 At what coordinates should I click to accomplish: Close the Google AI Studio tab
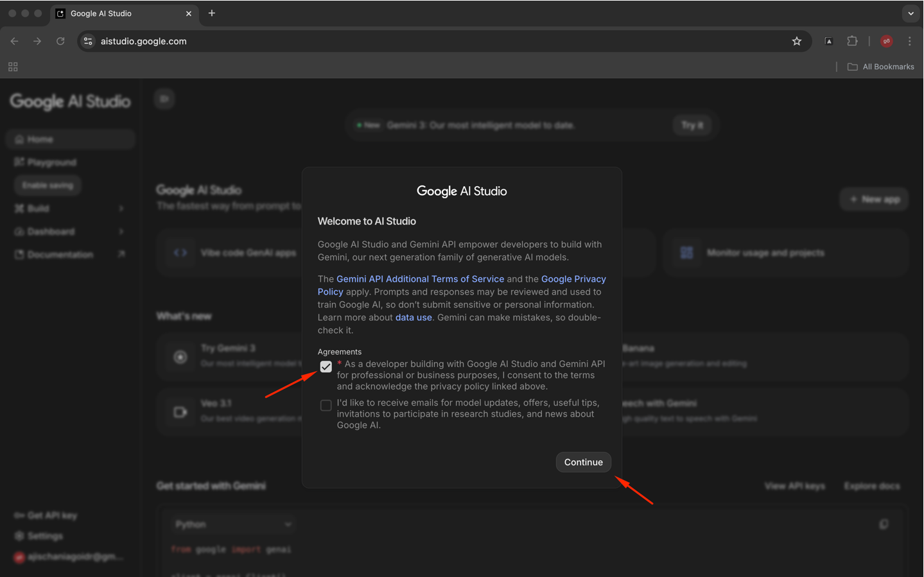tap(189, 13)
